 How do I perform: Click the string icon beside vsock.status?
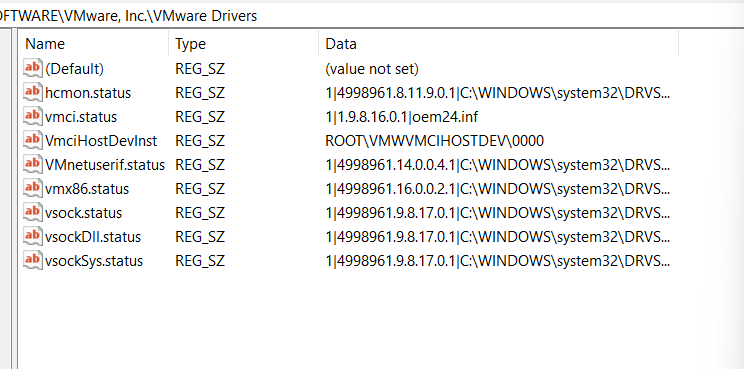(x=33, y=212)
